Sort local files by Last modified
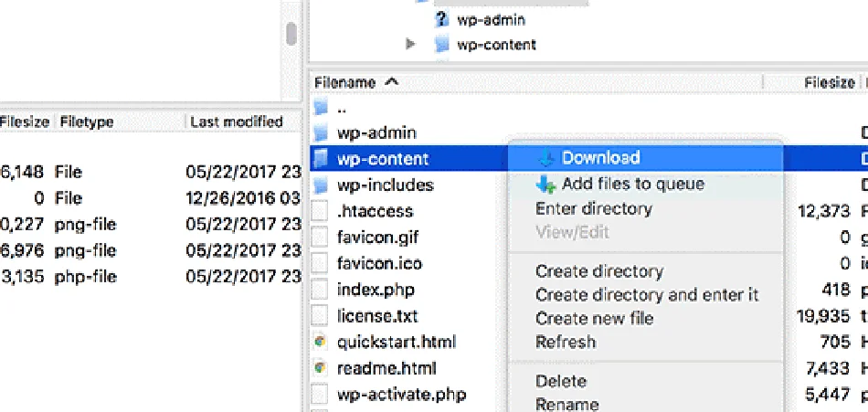The height and width of the screenshot is (412, 868). (237, 121)
